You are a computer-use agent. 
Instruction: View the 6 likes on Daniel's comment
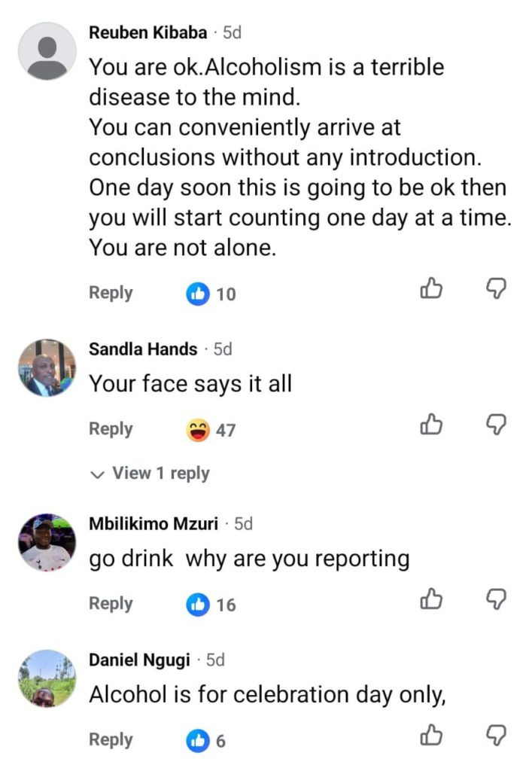point(206,741)
